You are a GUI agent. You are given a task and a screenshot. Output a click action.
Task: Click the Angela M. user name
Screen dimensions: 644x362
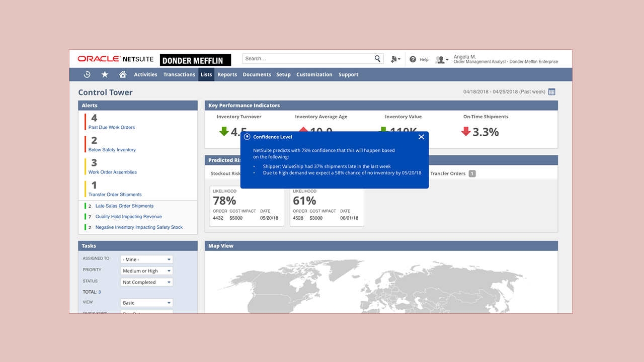pos(465,57)
